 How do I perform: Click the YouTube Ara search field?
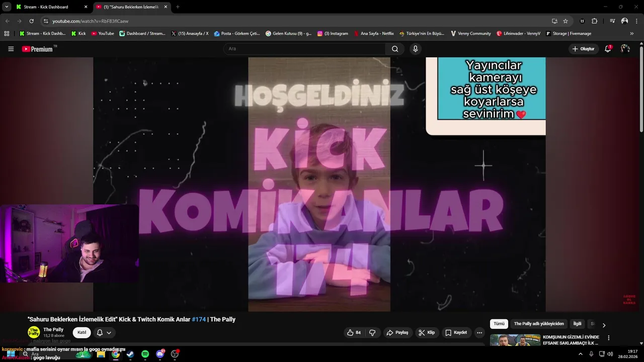[305, 49]
